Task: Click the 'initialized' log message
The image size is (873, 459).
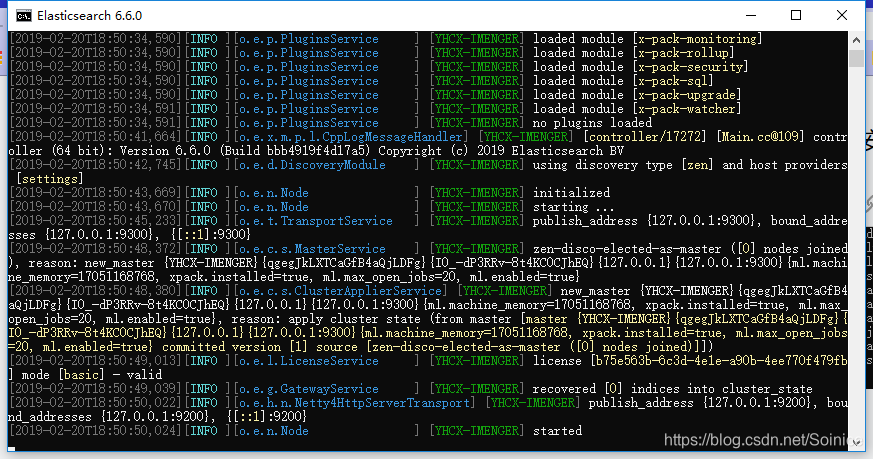Action: click(571, 193)
